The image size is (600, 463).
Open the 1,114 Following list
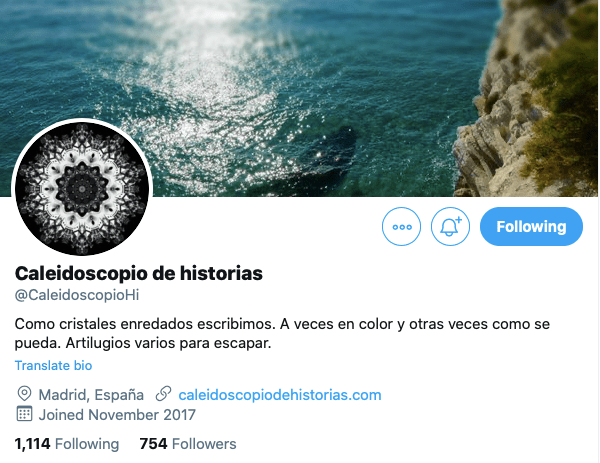[67, 444]
